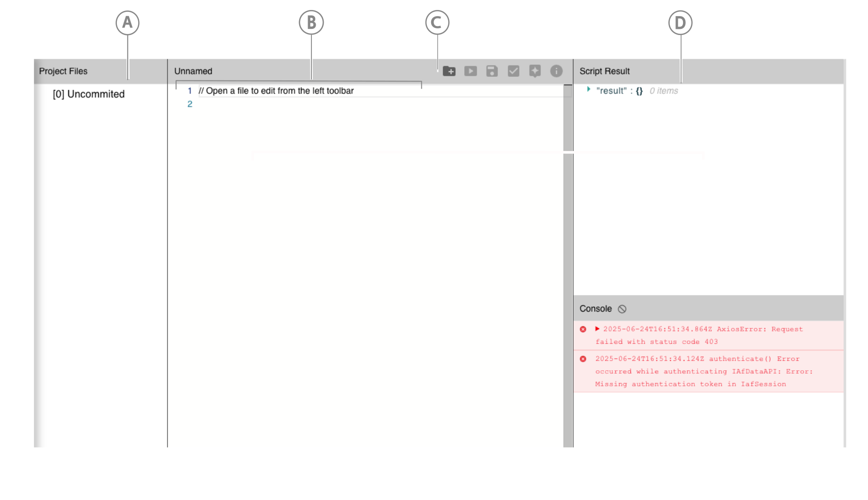Viewport: 868px width, 500px height.
Task: Click the red error icon on authenticate() entry
Action: 583,359
